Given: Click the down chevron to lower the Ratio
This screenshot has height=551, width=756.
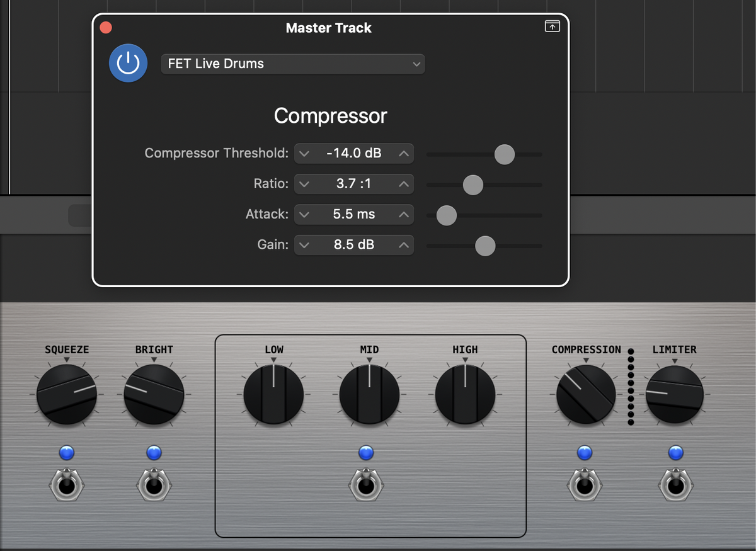Looking at the screenshot, I should tap(304, 184).
